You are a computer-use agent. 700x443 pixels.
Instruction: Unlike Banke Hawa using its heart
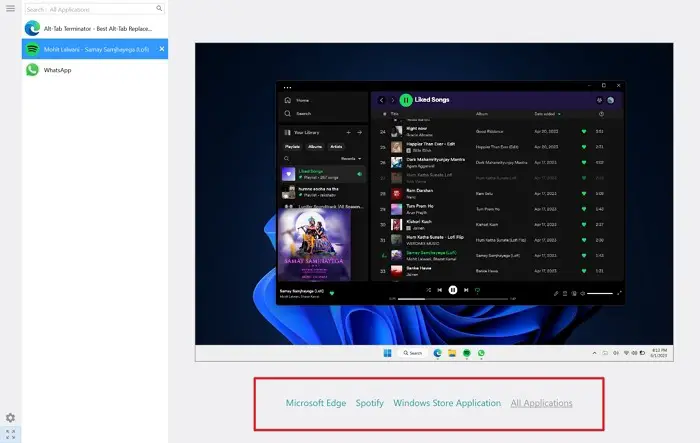(x=583, y=271)
